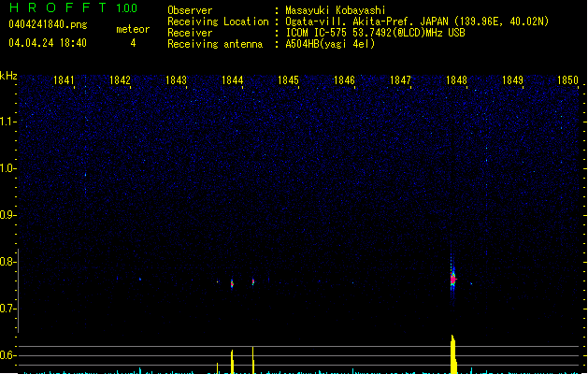Click the bright meteor echo near 1848
Screen dimensions: 588x374
point(452,278)
